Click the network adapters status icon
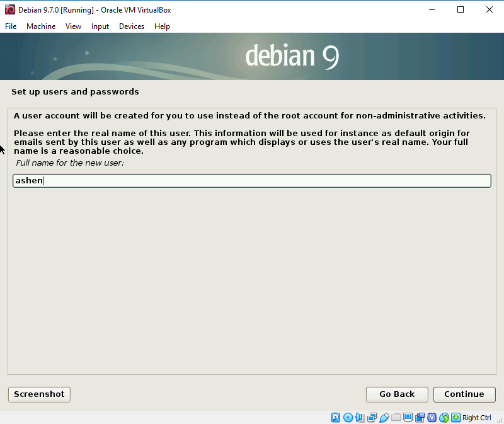 coord(372,417)
